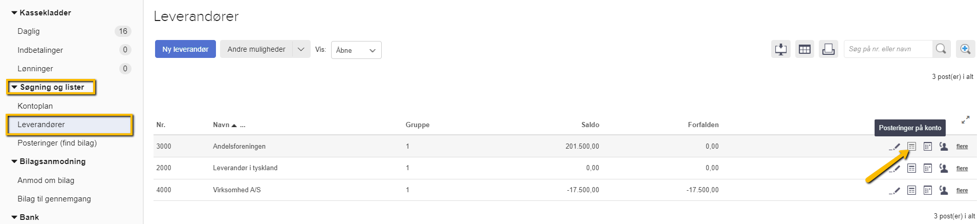980x224 pixels.
Task: Edit Andelsforeningen with the pencil icon
Action: (895, 147)
